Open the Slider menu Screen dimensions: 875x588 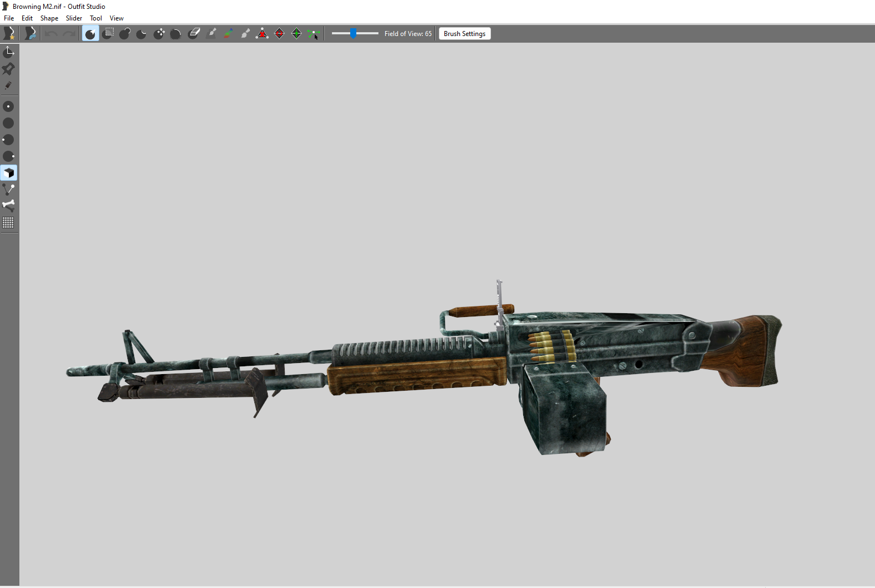[x=74, y=18]
